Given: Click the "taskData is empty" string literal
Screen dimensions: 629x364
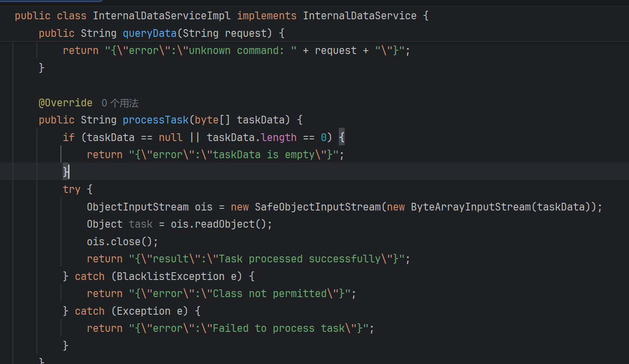Looking at the screenshot, I should (234, 155).
